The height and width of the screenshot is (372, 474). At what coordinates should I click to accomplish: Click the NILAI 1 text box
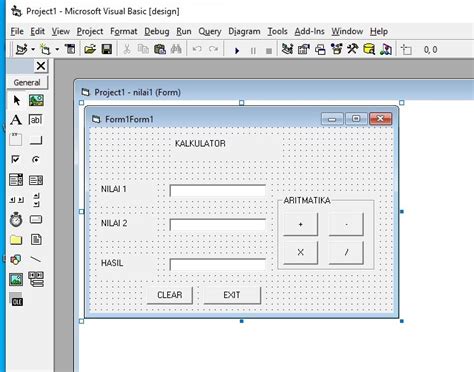[x=218, y=190]
